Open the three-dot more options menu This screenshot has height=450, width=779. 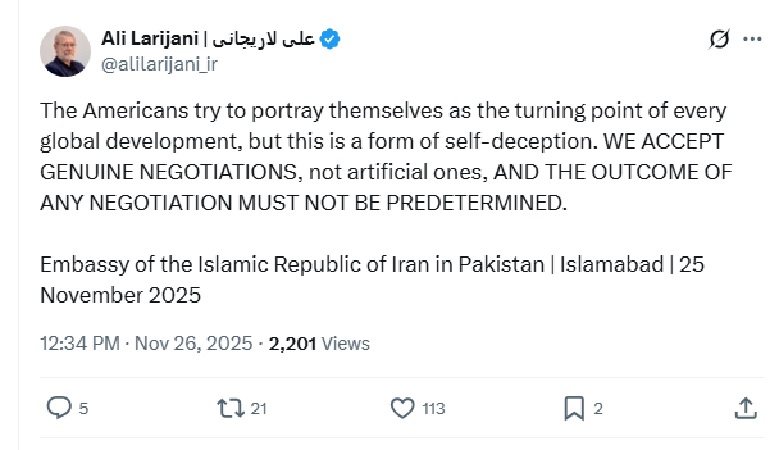pos(752,39)
